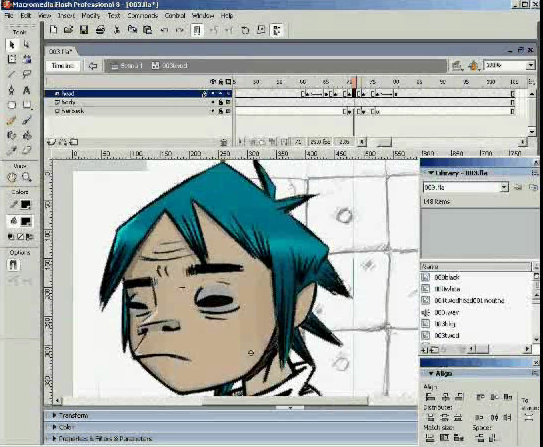
Task: Toggle Snap to Objects magnet under Options
Action: (x=13, y=265)
